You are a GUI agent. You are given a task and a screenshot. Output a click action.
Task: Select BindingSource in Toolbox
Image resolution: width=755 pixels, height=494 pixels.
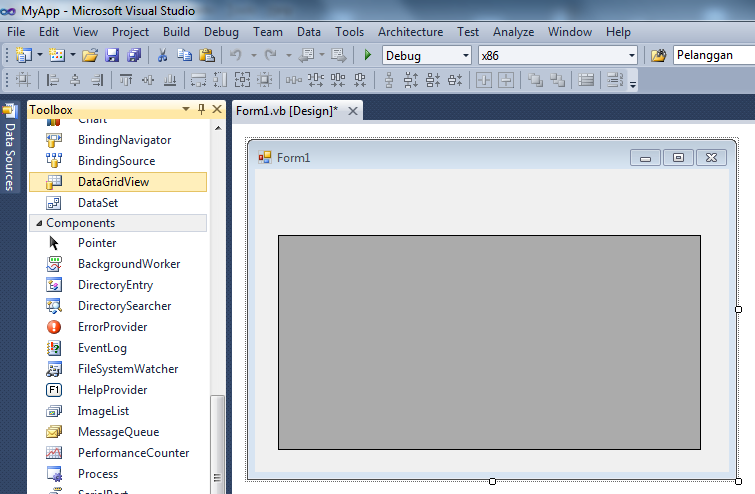[118, 161]
